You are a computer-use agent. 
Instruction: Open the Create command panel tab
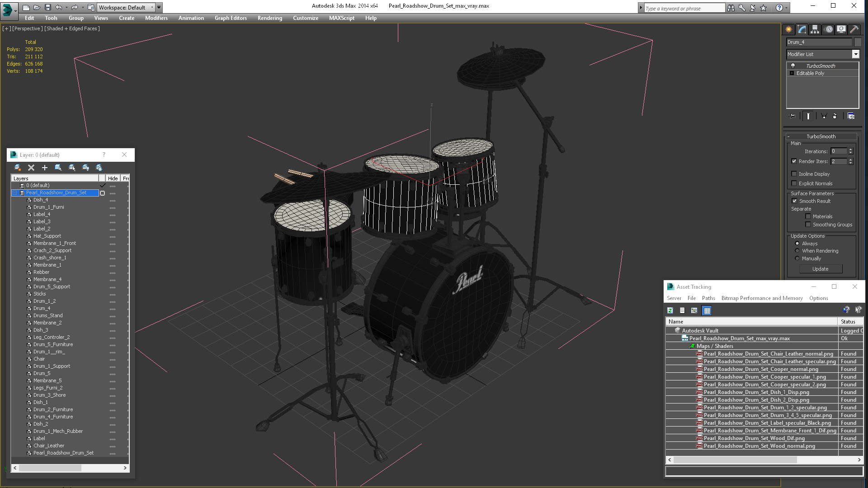pyautogui.click(x=788, y=29)
